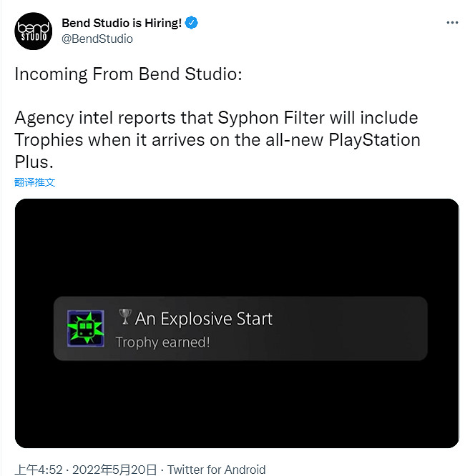Visit the @BendStudio handle link
This screenshot has height=476, width=470.
(97, 39)
